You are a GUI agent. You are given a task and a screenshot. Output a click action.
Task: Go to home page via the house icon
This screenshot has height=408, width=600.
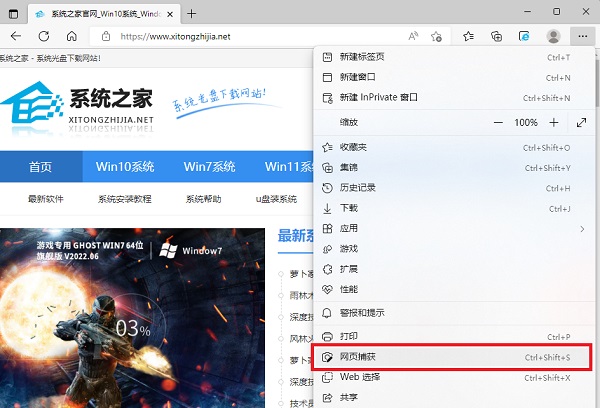[72, 36]
